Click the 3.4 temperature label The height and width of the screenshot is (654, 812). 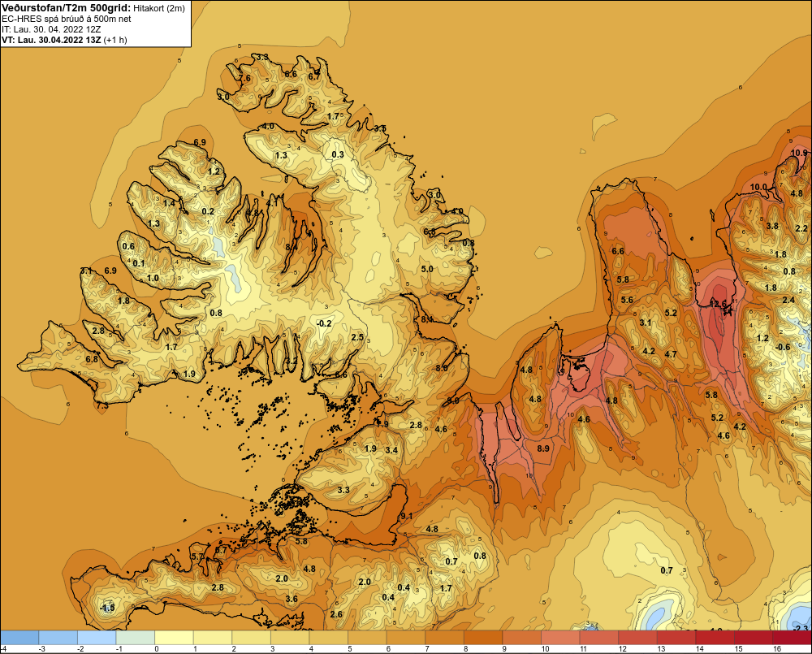pos(391,450)
